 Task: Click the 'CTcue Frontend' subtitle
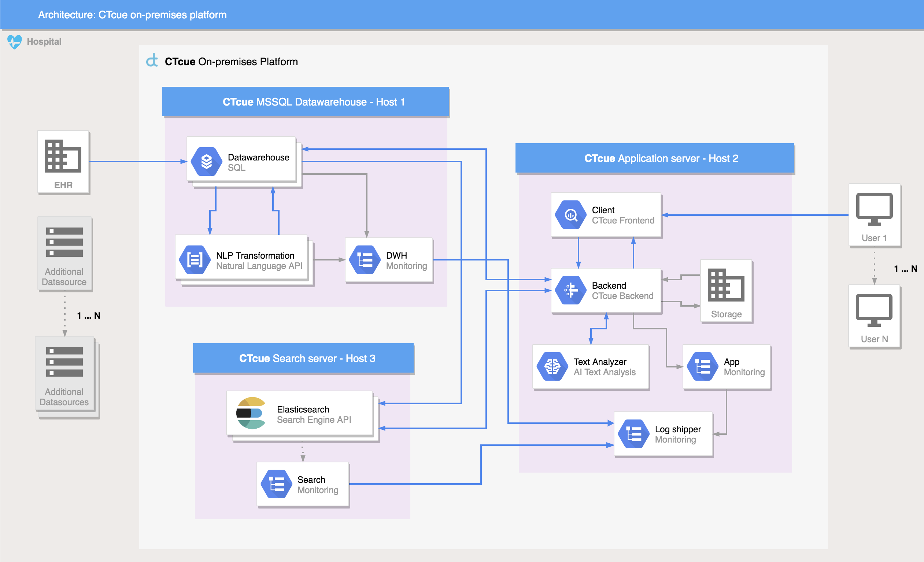point(623,221)
